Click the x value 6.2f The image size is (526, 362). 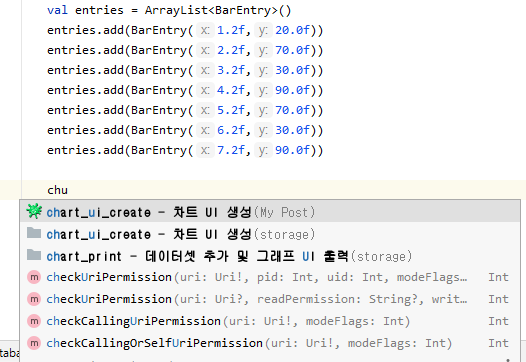231,130
